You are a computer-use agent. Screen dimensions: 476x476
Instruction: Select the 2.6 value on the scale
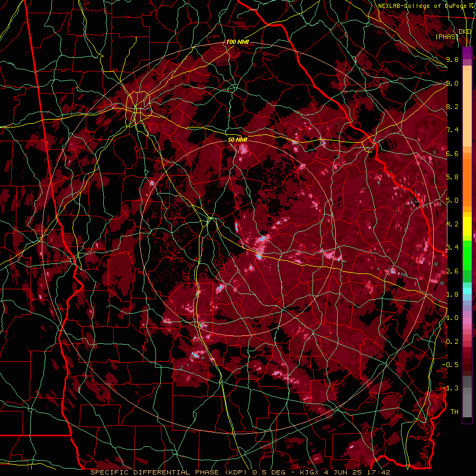pyautogui.click(x=452, y=271)
